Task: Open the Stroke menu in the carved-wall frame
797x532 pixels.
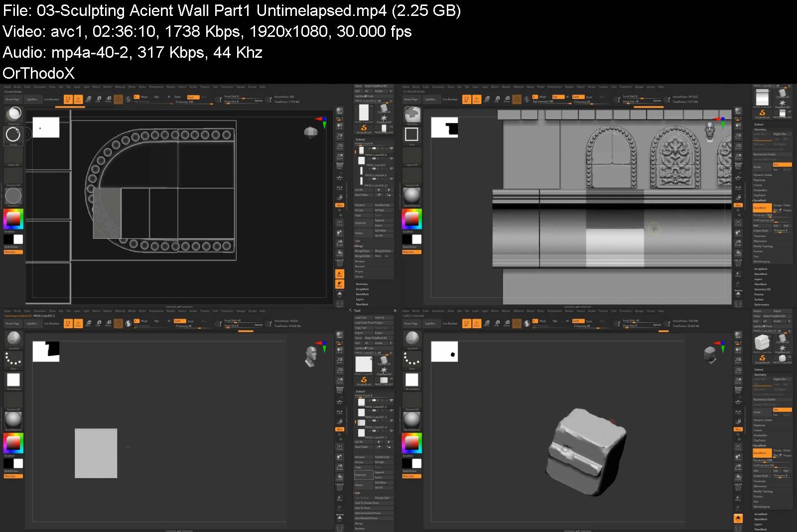Action: (x=592, y=87)
